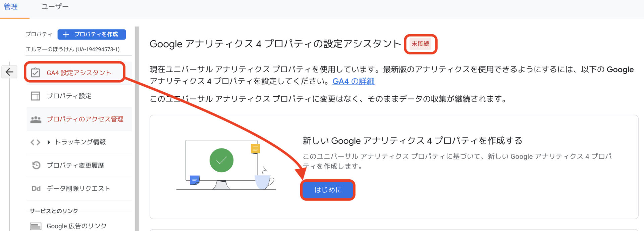Click the トラッキング情報 code brackets icon
644x231 pixels.
point(35,142)
